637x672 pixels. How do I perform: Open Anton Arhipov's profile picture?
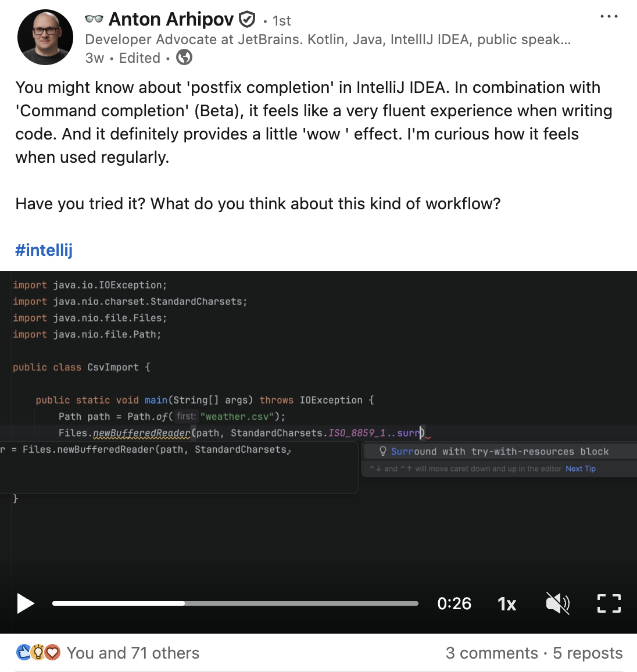point(45,37)
